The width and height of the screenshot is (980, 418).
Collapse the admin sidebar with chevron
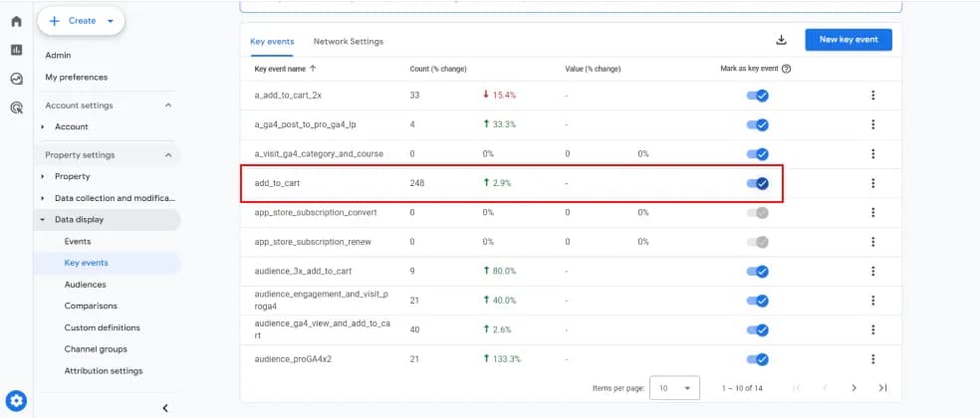click(x=165, y=408)
